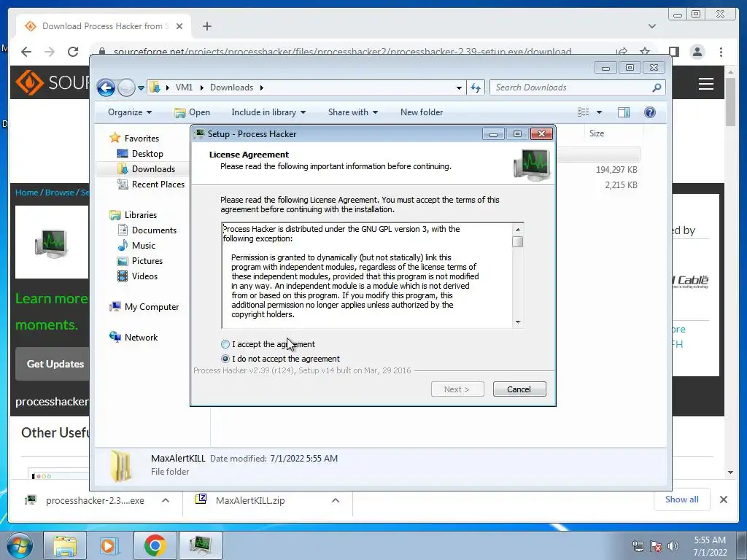Click Chrome back button

26,52
